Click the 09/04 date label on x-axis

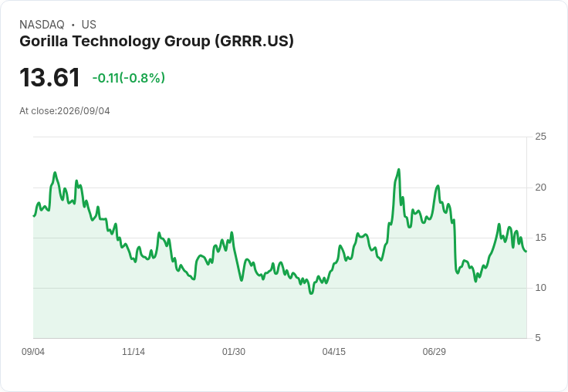[x=33, y=351]
